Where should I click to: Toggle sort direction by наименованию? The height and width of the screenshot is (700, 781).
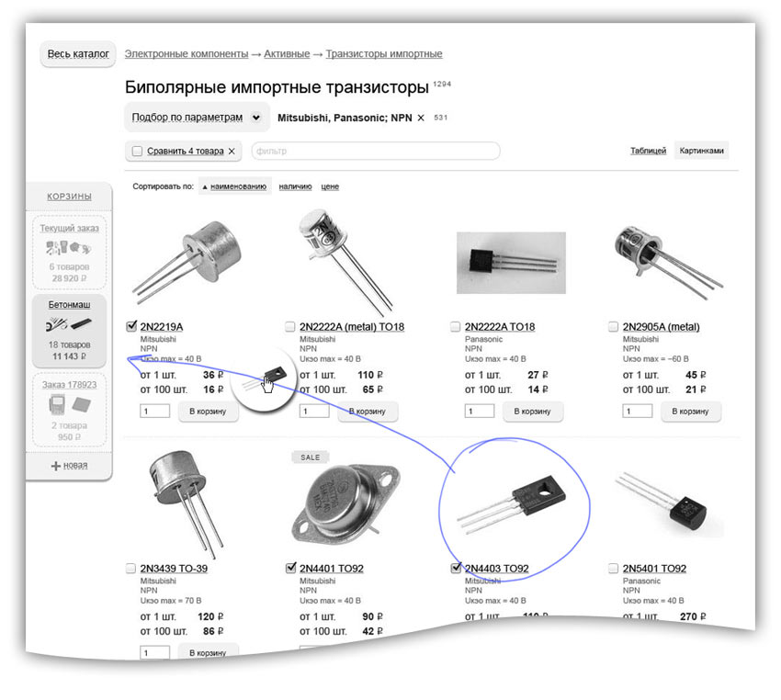pos(233,186)
